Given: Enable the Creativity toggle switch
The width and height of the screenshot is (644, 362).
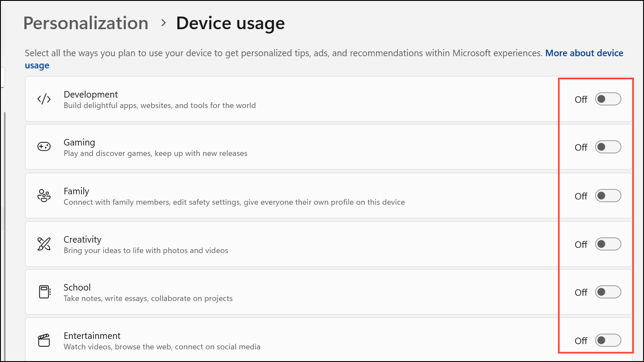Looking at the screenshot, I should coord(608,244).
